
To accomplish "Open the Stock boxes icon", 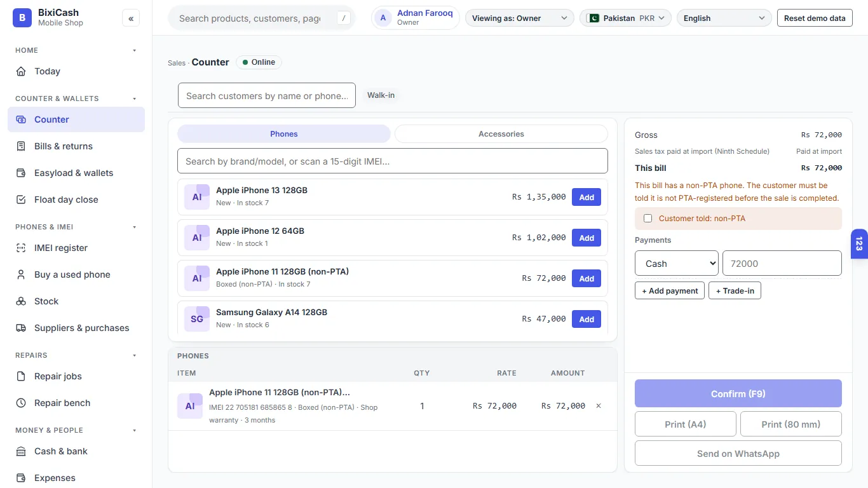I will pos(21,301).
